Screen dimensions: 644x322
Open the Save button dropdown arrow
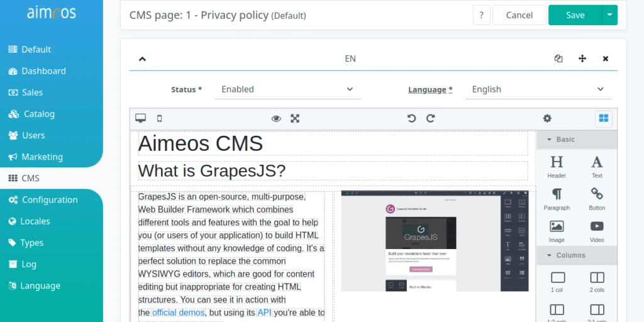click(610, 15)
